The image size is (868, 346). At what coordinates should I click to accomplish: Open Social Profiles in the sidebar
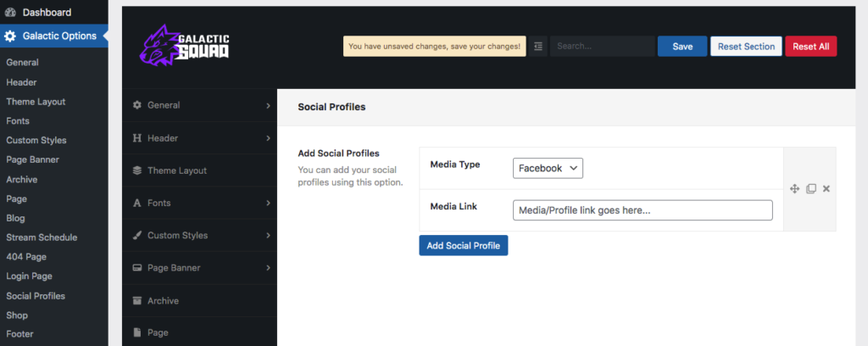36,296
